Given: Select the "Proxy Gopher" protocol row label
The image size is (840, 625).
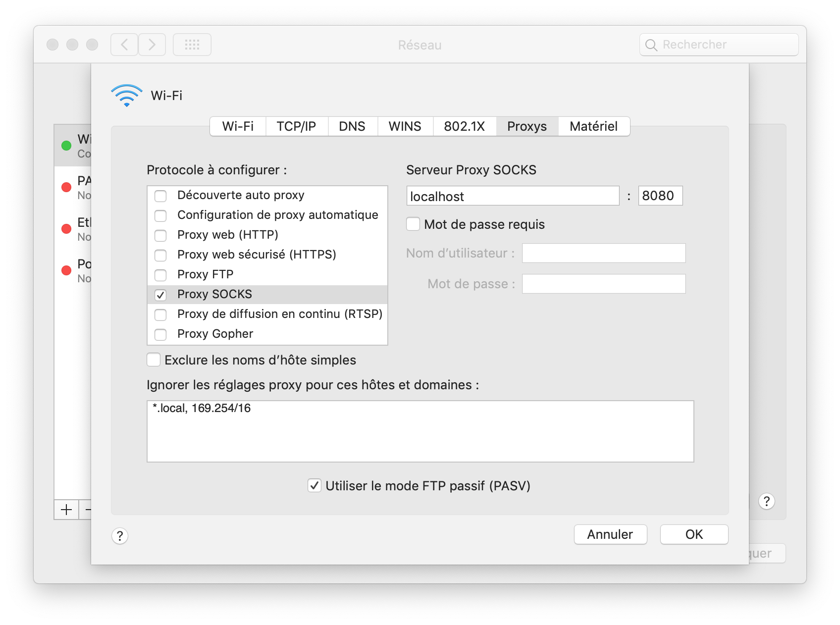Looking at the screenshot, I should pyautogui.click(x=215, y=334).
